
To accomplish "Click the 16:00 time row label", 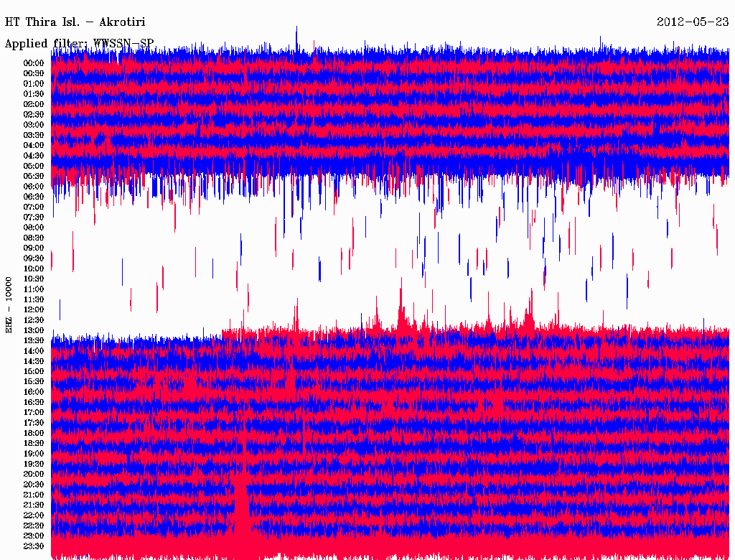I will (34, 392).
